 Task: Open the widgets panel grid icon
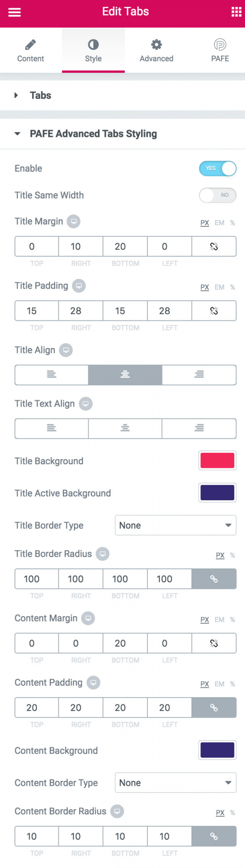tap(236, 12)
